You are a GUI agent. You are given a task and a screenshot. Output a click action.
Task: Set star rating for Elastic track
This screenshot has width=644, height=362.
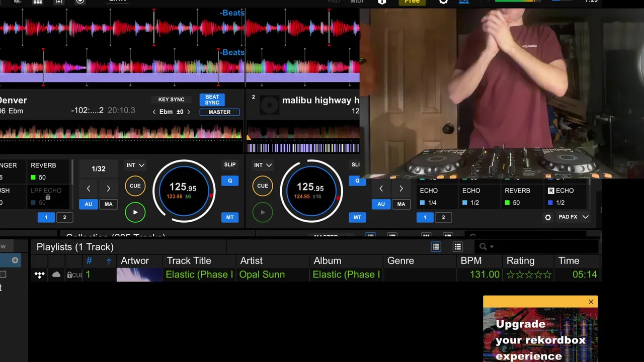coord(529,275)
